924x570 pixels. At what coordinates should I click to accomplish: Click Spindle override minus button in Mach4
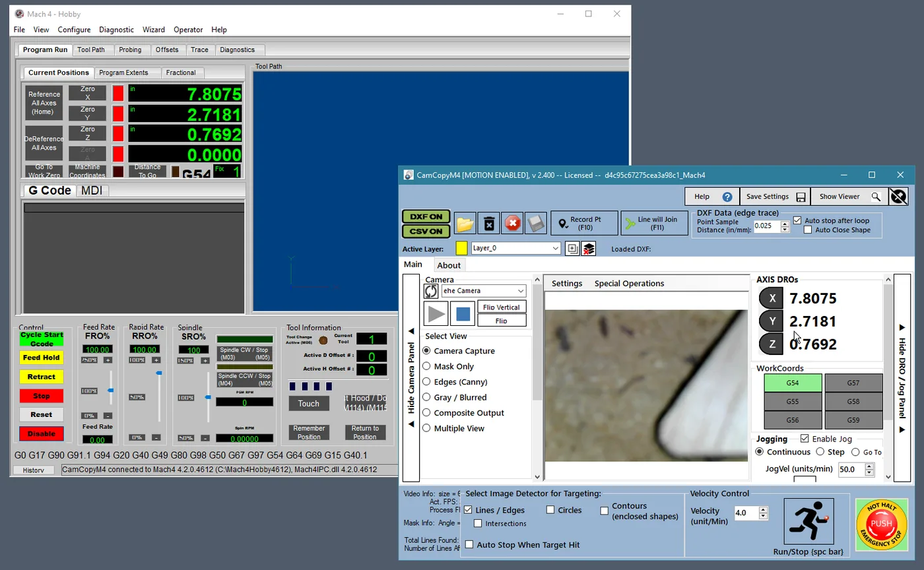click(205, 438)
